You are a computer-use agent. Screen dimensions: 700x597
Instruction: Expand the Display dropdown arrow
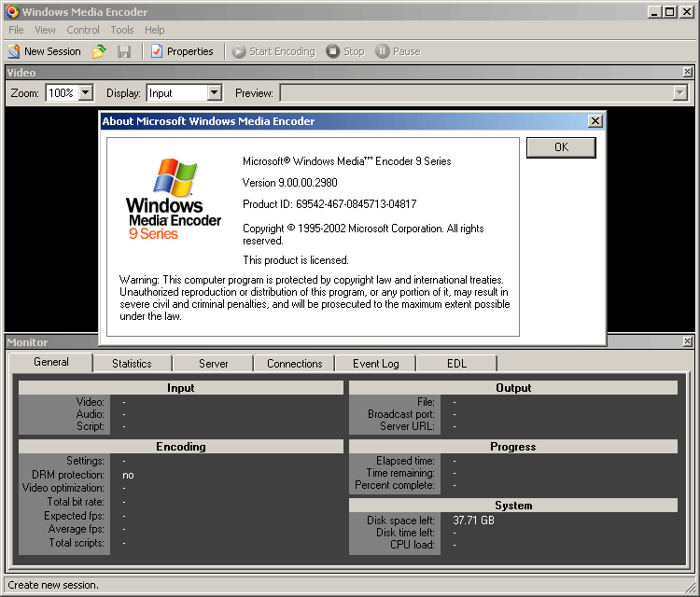[215, 92]
